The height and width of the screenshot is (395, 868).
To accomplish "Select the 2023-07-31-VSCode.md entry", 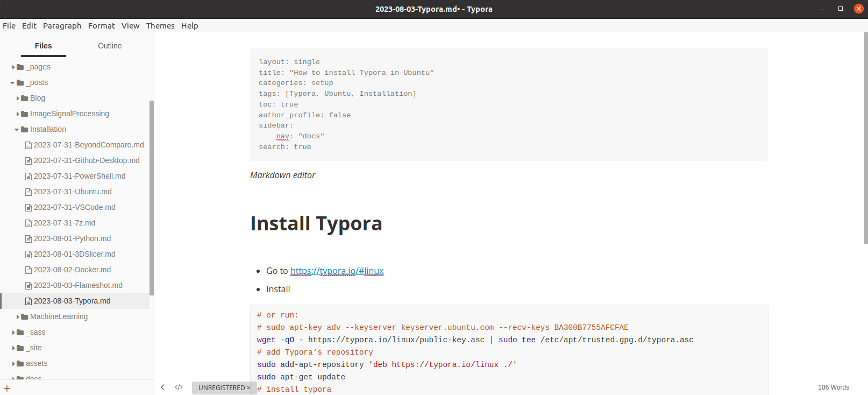I will coord(75,207).
